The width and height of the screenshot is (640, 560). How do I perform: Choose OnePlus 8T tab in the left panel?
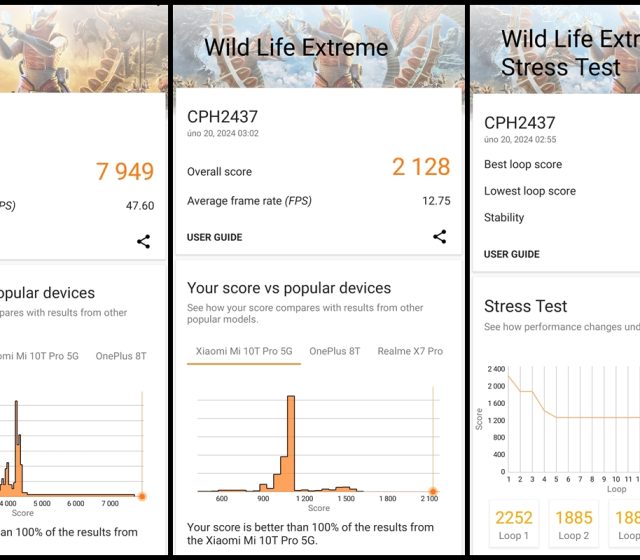(121, 356)
